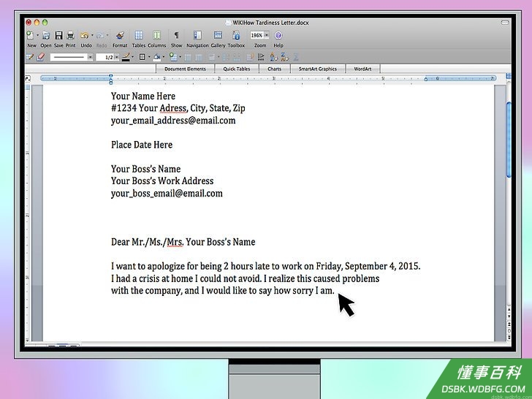Click the underlined word 'Mrs.'

click(x=175, y=242)
